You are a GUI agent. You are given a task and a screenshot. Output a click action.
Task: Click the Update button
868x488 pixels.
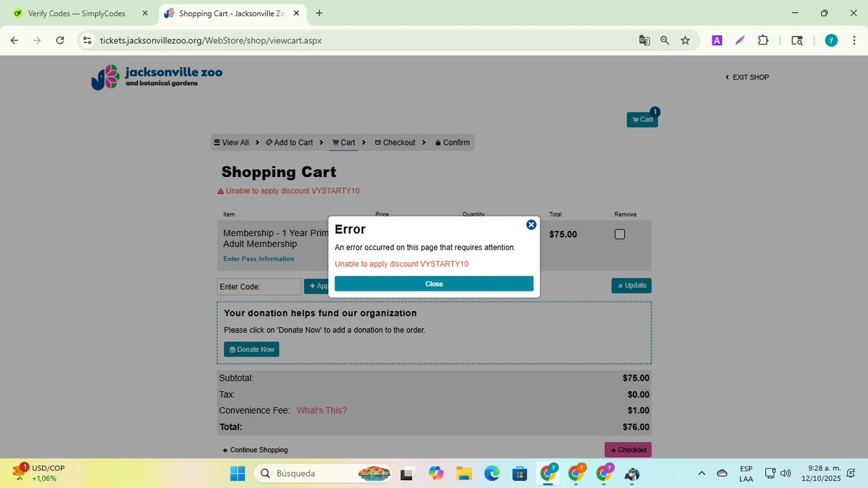pyautogui.click(x=631, y=285)
